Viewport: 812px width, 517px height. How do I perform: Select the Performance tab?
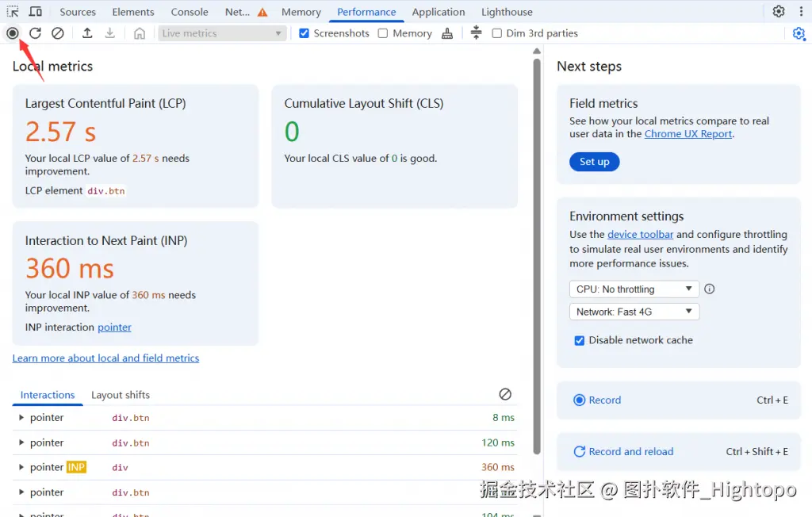(366, 12)
